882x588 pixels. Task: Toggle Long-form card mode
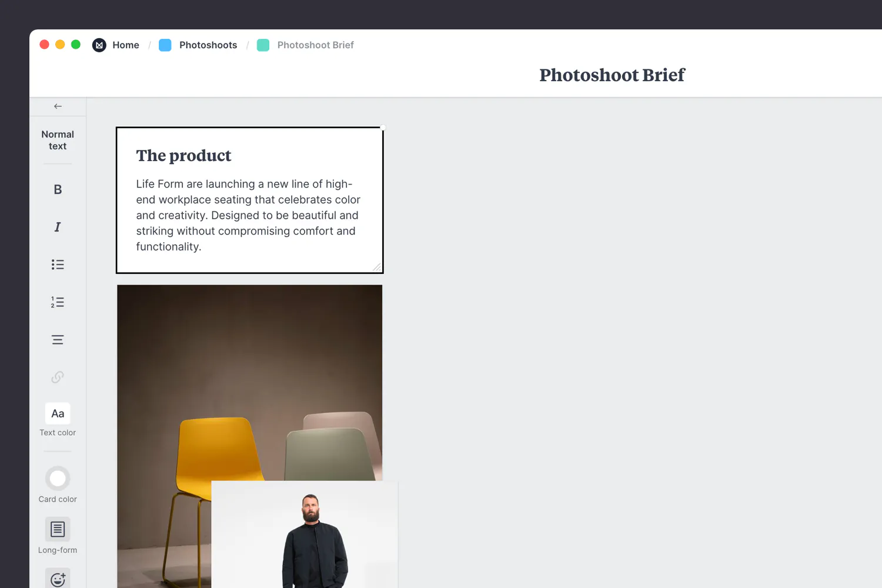coord(58,536)
